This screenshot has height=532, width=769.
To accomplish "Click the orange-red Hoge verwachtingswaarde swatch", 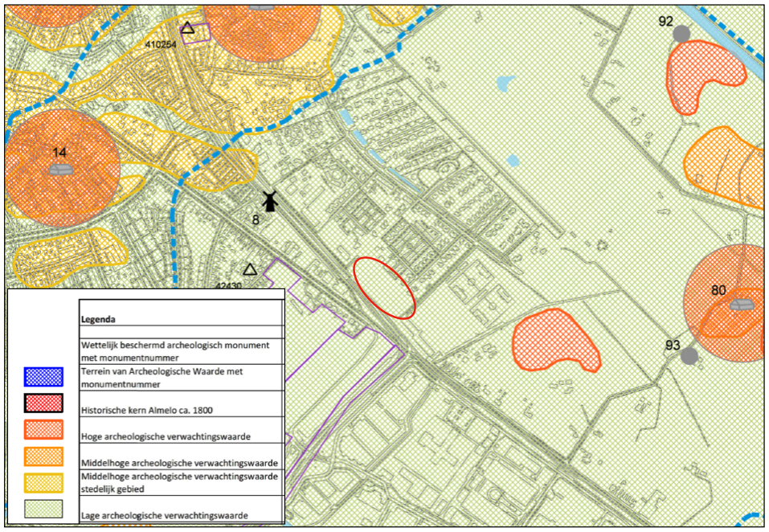I will [x=43, y=429].
